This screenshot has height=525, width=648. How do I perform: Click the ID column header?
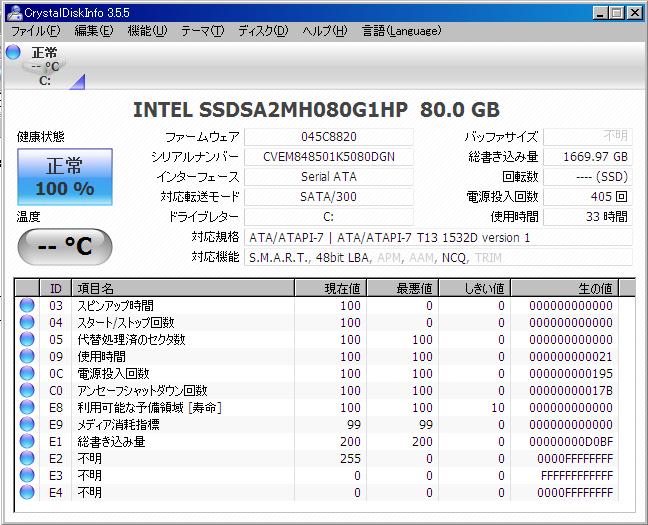tap(55, 288)
